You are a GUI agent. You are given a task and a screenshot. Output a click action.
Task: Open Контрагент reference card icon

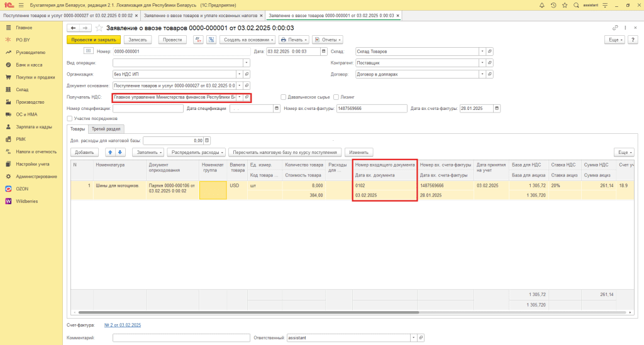click(489, 63)
